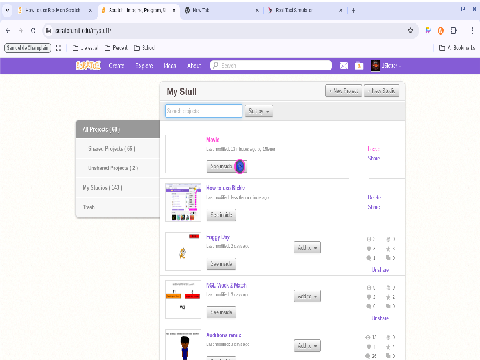
Task: Reload the current page
Action: 33,31
